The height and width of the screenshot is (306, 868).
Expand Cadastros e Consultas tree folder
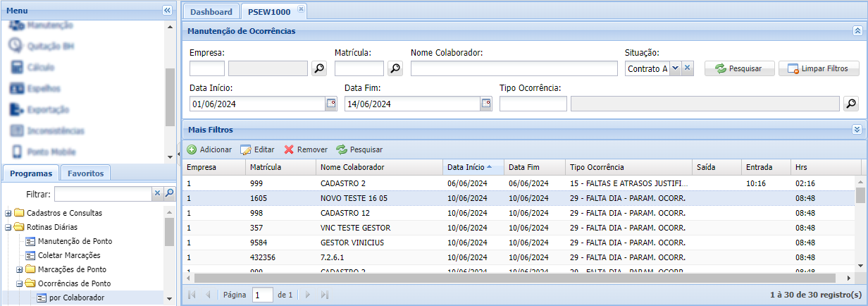click(x=8, y=213)
